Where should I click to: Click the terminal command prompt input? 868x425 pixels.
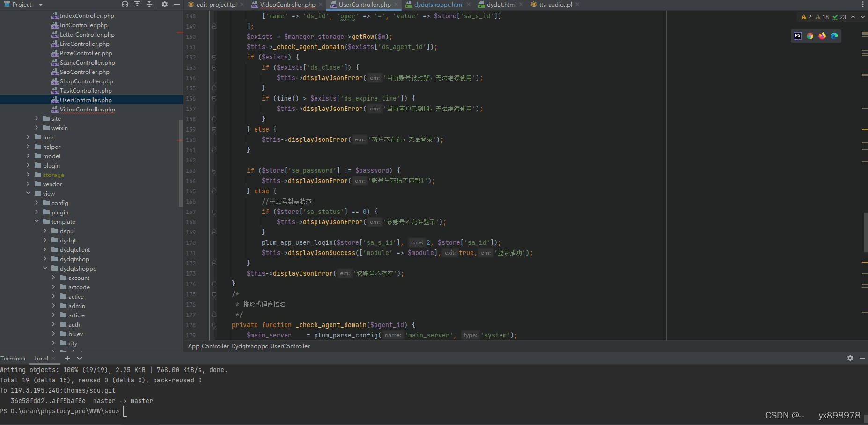[x=125, y=411]
